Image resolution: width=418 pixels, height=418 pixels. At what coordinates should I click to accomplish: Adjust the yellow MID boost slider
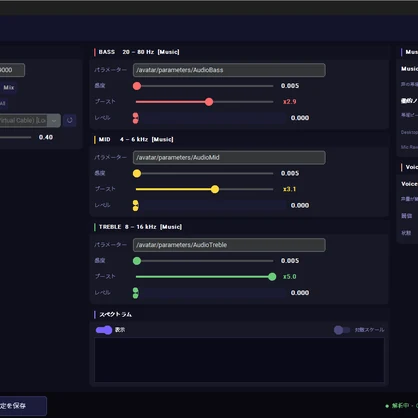204,189
